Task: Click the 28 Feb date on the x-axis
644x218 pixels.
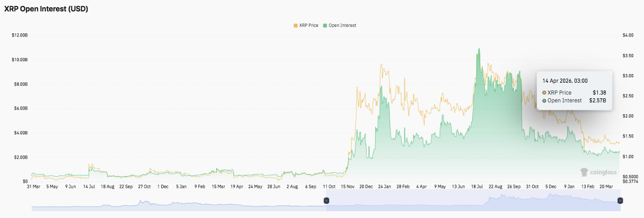Action: 403,186
